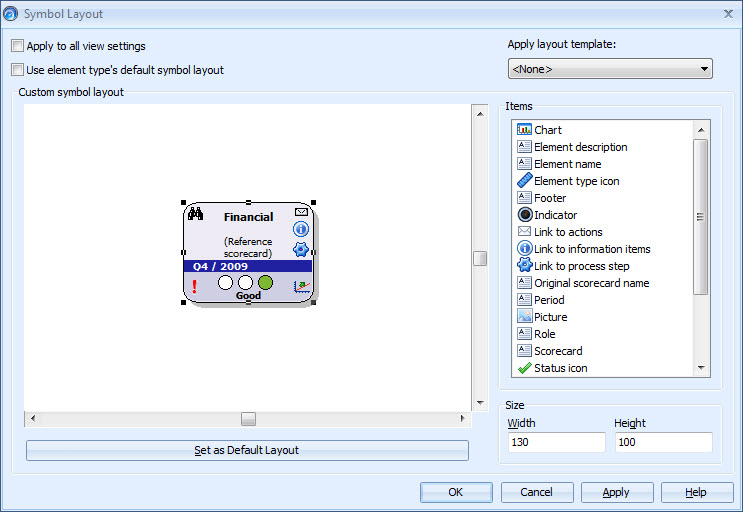Click the bottom-right resize handle of symbol
This screenshot has height=512, width=743.
pos(313,302)
